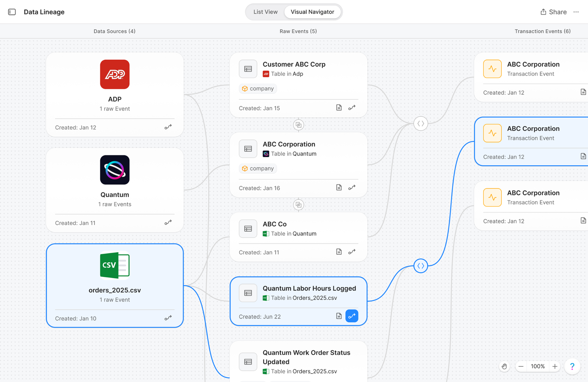Zoom out with the minus button

click(x=521, y=366)
